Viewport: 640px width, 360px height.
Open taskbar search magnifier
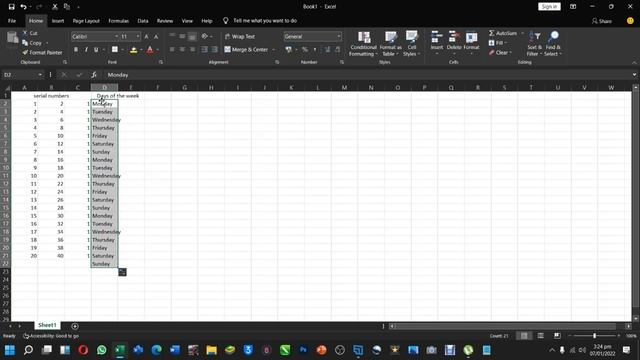(28, 350)
